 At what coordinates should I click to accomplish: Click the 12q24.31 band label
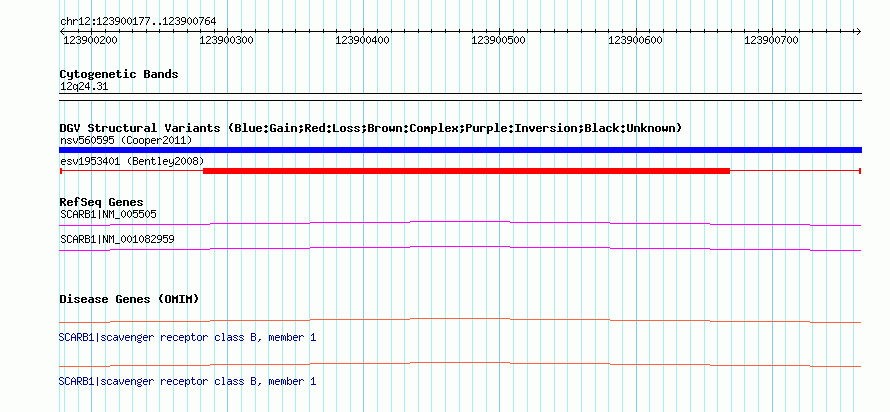pyautogui.click(x=83, y=87)
